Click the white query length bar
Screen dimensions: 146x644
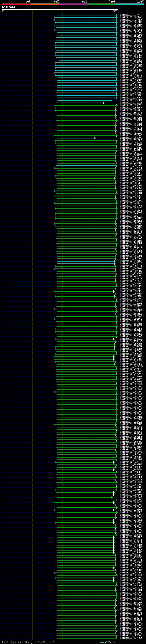click(x=60, y=10)
